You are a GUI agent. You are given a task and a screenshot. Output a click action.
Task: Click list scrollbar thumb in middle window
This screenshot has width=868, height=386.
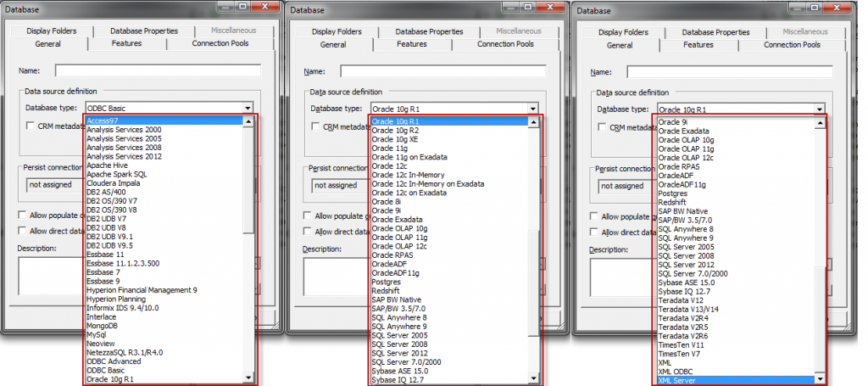pyautogui.click(x=534, y=283)
